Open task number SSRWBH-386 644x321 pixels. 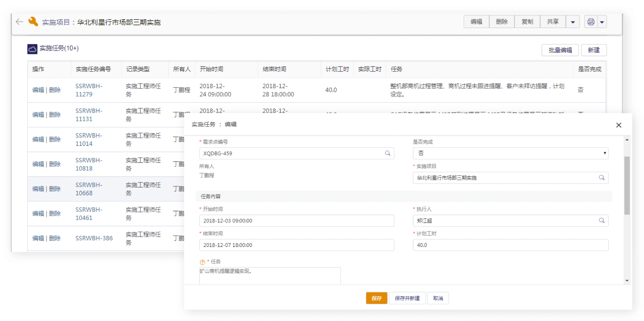94,238
